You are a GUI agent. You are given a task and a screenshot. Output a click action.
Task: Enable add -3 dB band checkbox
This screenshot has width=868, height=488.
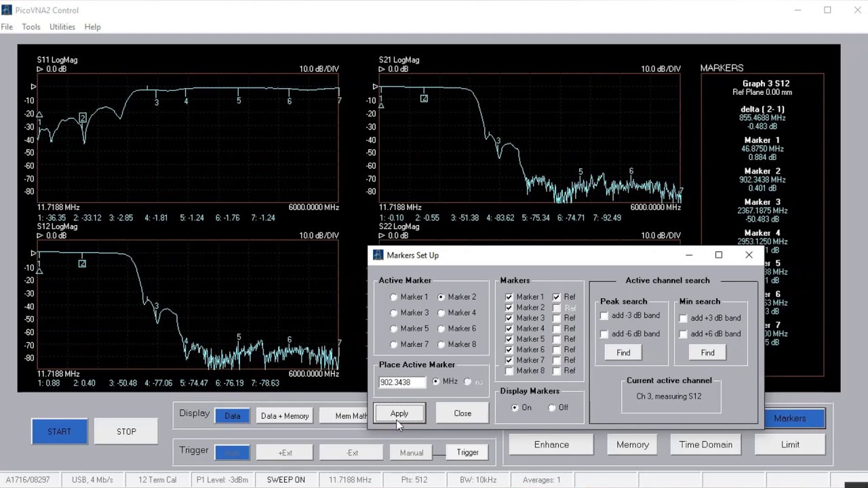(604, 316)
